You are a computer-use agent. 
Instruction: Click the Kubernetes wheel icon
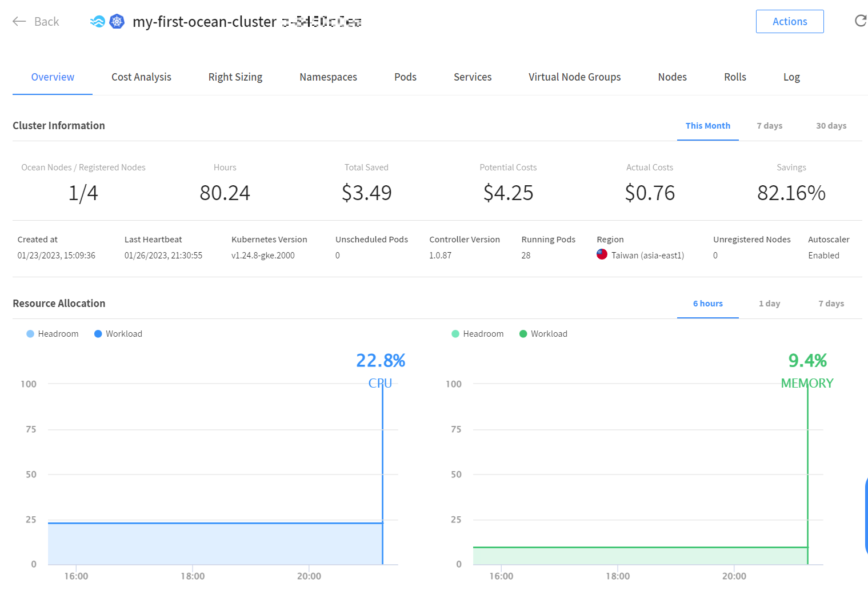[x=117, y=22]
